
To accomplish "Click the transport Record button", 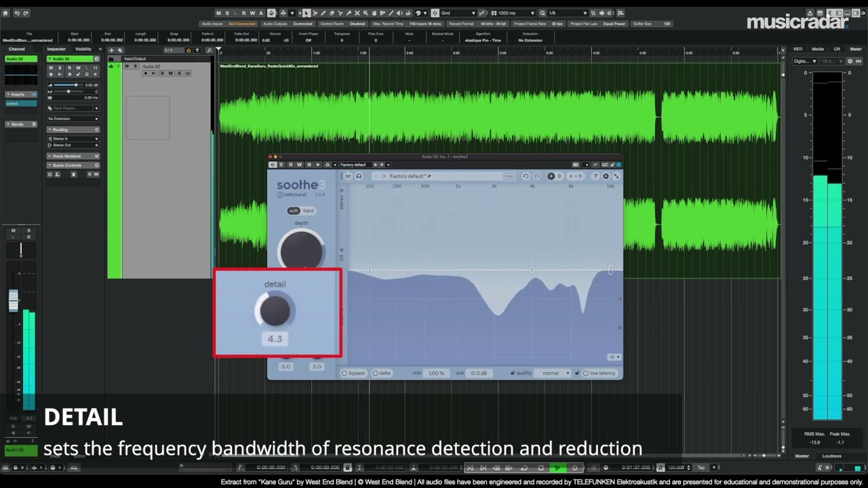I will point(575,468).
